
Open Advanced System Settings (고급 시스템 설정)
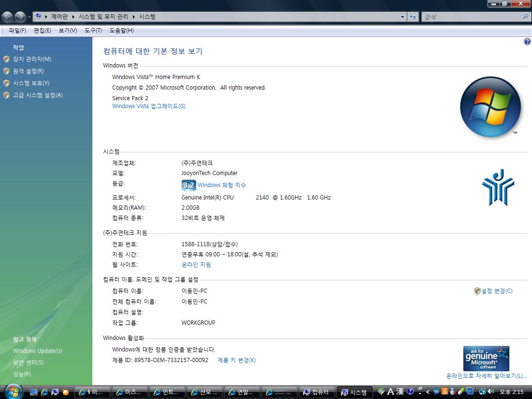pyautogui.click(x=38, y=95)
